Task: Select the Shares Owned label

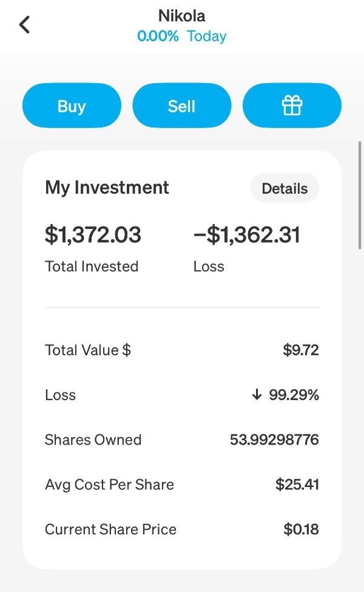Action: 93,440
